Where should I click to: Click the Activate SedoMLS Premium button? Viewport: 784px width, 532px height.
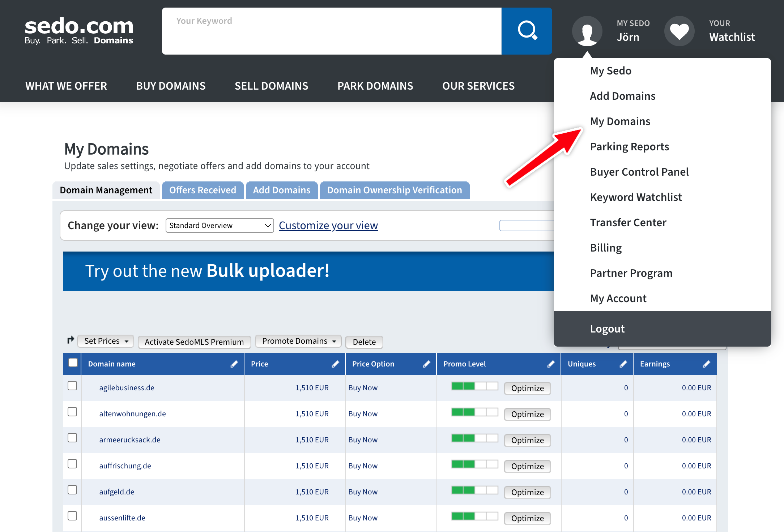point(194,342)
